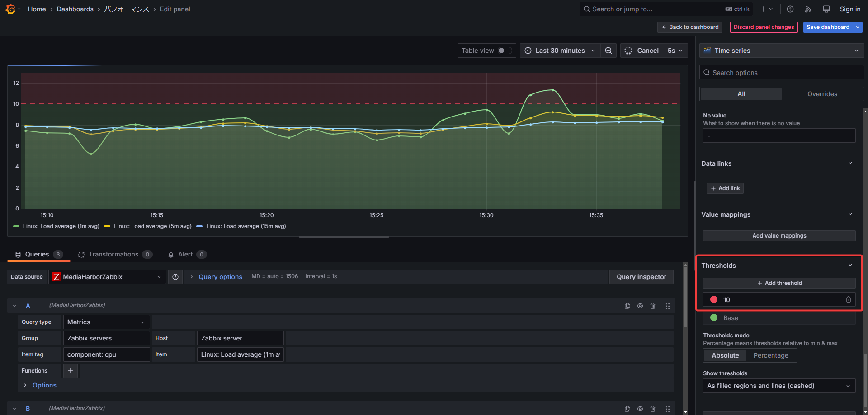Screen dimensions: 868x415
Task: Collapse the Data links section
Action: (x=850, y=163)
